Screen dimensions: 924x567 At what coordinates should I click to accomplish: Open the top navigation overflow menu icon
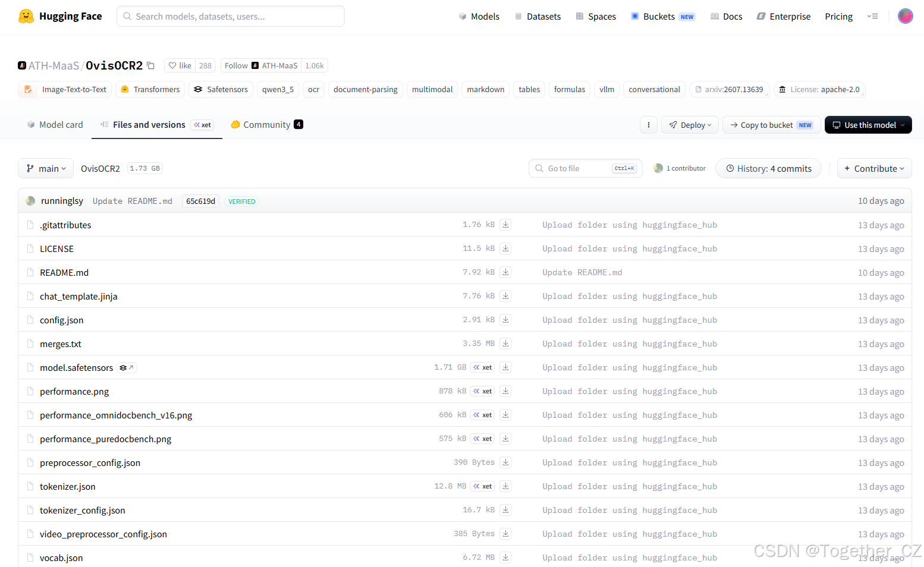click(x=872, y=16)
